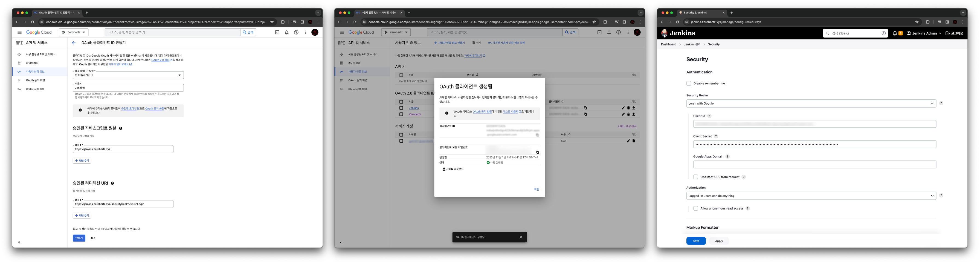Select Security [Jenkins] browser tab

point(702,13)
